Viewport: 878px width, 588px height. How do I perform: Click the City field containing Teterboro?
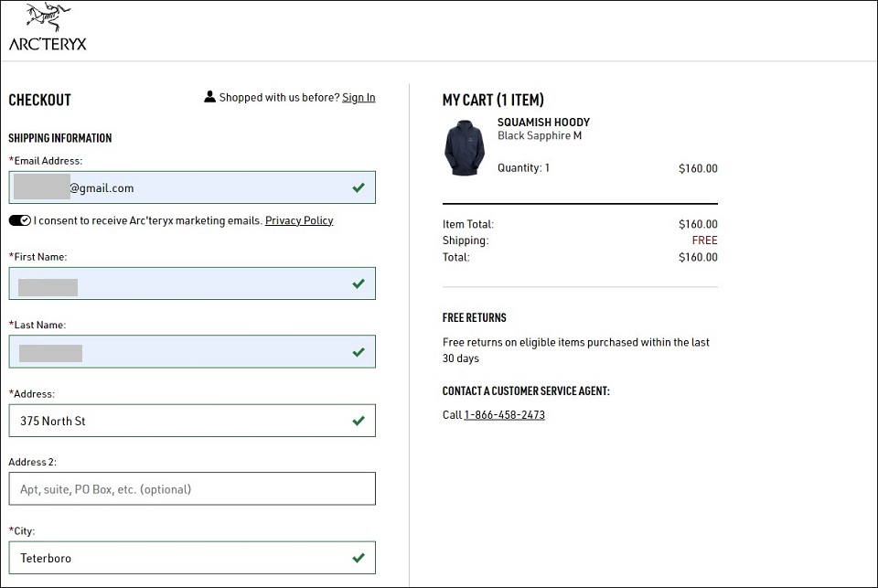tap(192, 558)
